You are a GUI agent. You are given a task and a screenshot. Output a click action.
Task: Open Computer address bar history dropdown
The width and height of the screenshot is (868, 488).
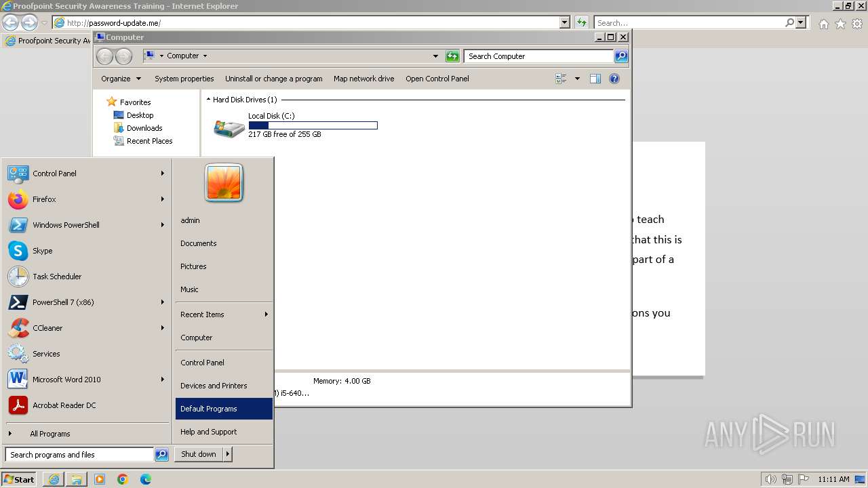(435, 56)
